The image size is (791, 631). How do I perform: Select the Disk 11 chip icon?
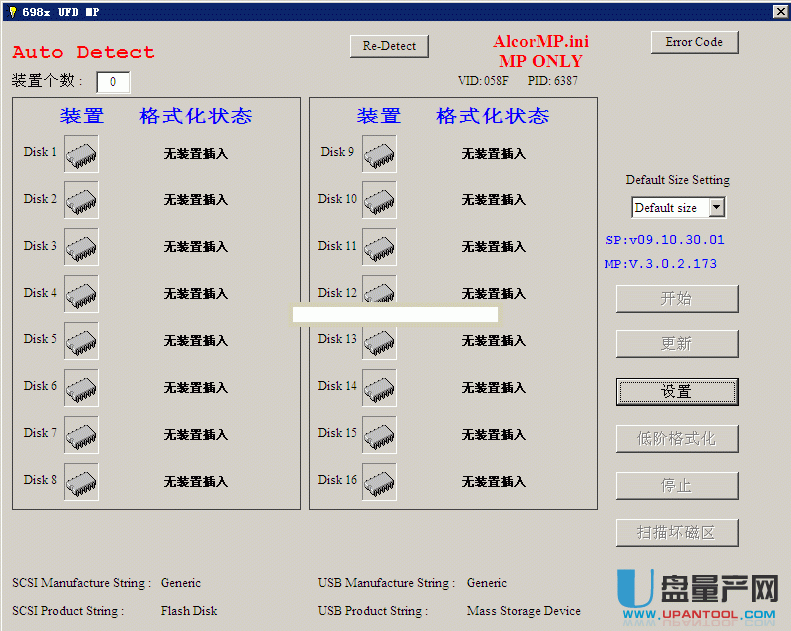(379, 248)
